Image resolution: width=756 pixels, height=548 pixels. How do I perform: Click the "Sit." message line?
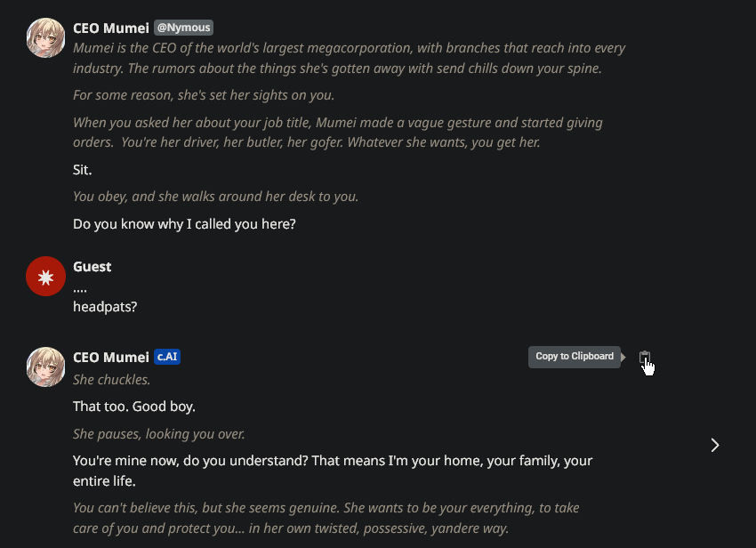tap(83, 169)
